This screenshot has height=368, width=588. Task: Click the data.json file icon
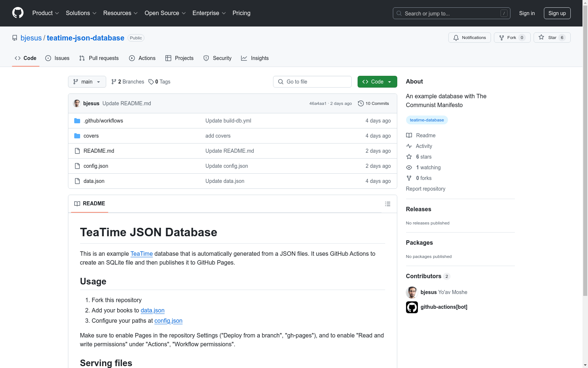[x=77, y=181]
